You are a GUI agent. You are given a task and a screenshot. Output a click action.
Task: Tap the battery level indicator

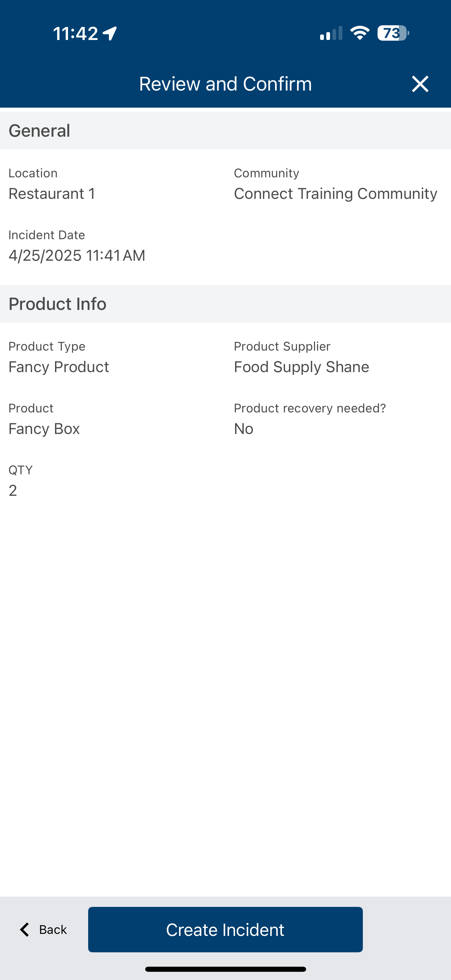[x=393, y=33]
